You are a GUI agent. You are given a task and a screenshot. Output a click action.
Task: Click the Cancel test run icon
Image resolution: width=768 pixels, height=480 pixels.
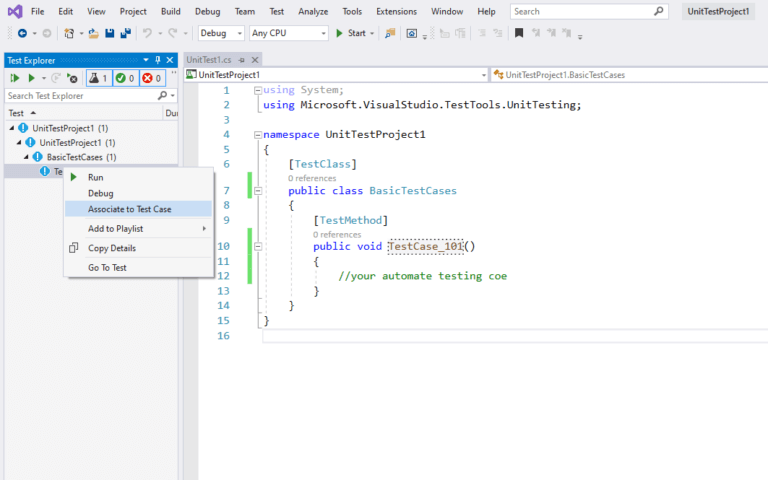point(72,78)
